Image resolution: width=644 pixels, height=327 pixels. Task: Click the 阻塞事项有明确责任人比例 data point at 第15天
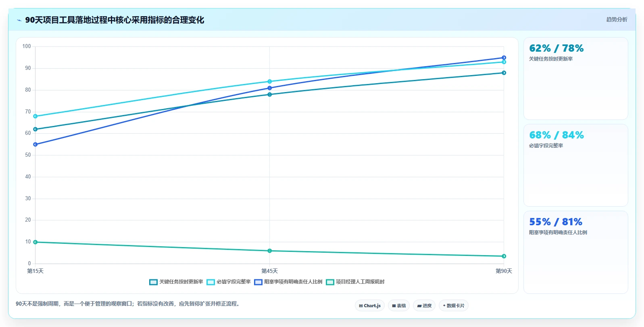click(35, 144)
